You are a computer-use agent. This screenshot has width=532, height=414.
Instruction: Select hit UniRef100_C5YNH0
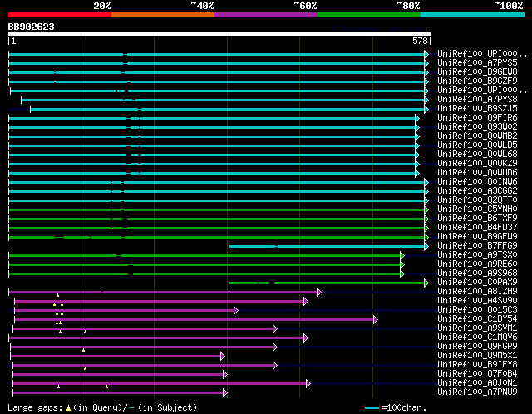[477, 209]
